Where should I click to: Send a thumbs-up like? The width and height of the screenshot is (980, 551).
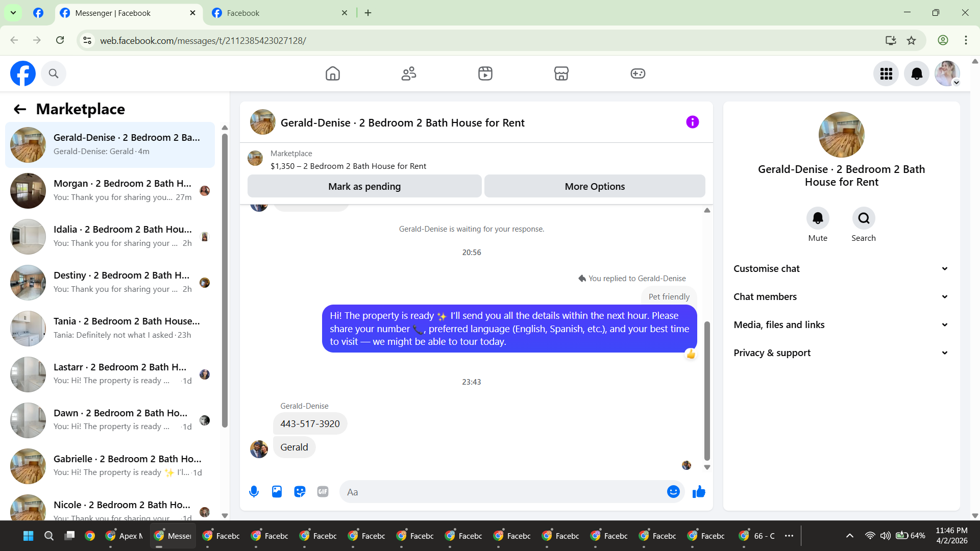point(699,492)
